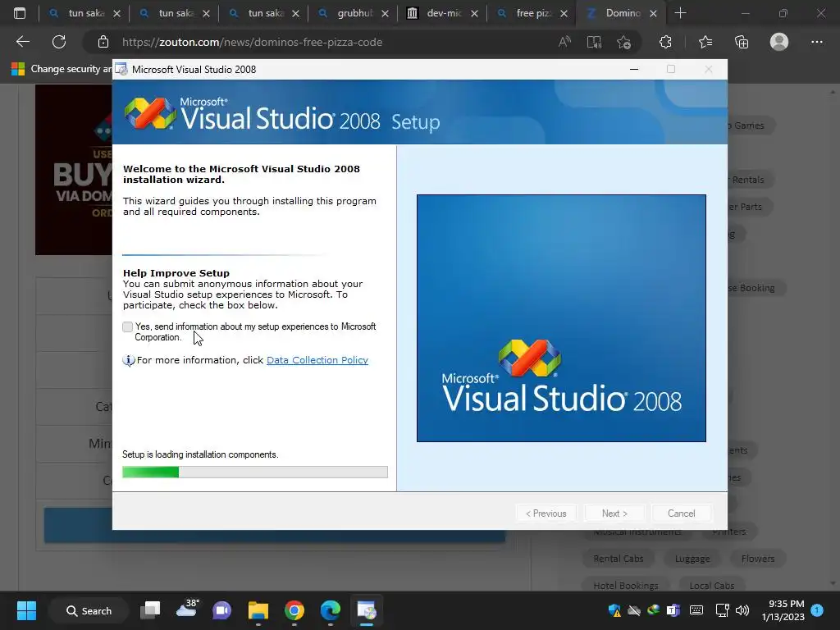The height and width of the screenshot is (630, 840).
Task: Close the grubhub tab
Action: coord(386,13)
